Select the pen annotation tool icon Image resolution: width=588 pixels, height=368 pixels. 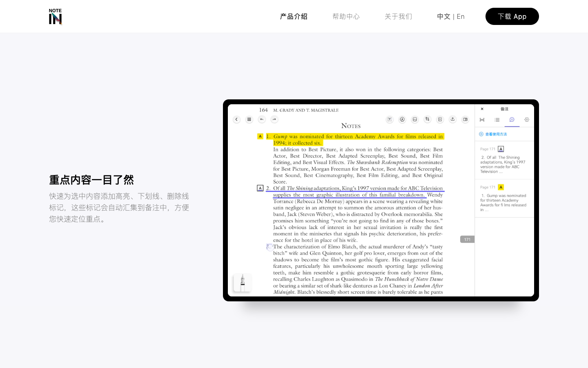click(402, 119)
